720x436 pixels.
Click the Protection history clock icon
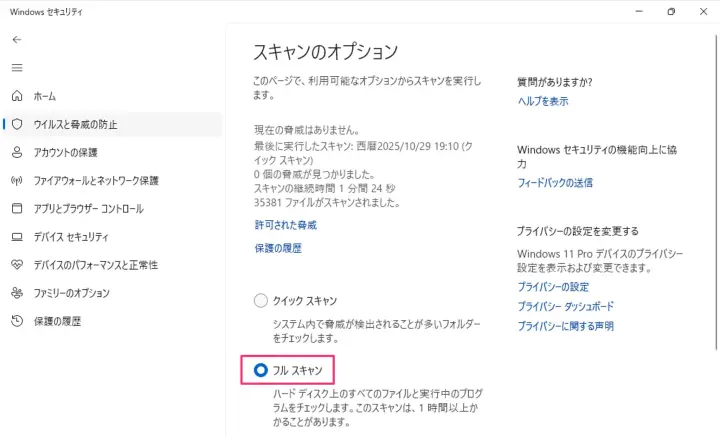point(16,321)
